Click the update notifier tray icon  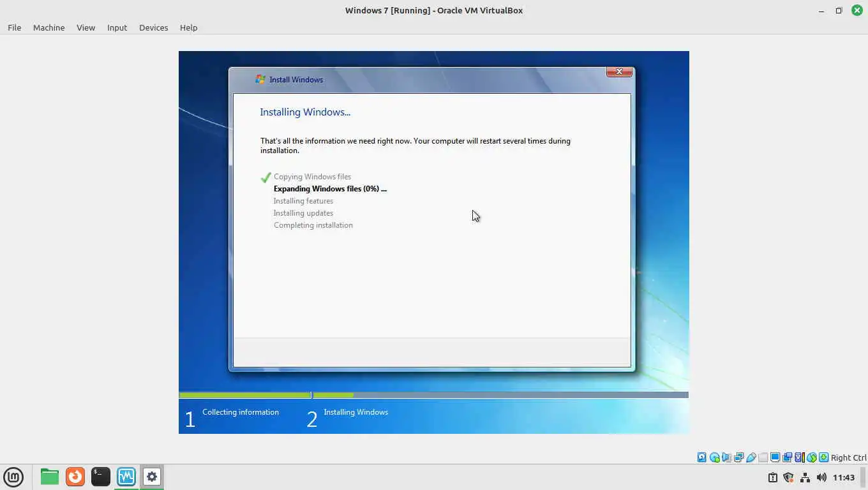click(772, 477)
